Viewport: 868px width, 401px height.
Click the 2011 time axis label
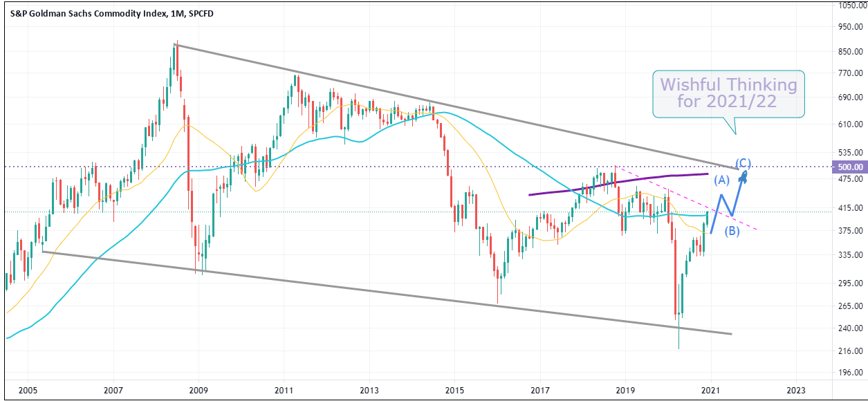coord(284,391)
